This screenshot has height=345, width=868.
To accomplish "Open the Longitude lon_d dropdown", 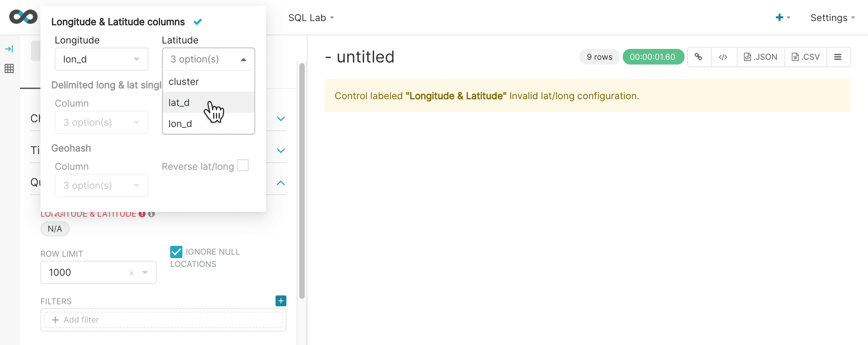I will click(102, 59).
